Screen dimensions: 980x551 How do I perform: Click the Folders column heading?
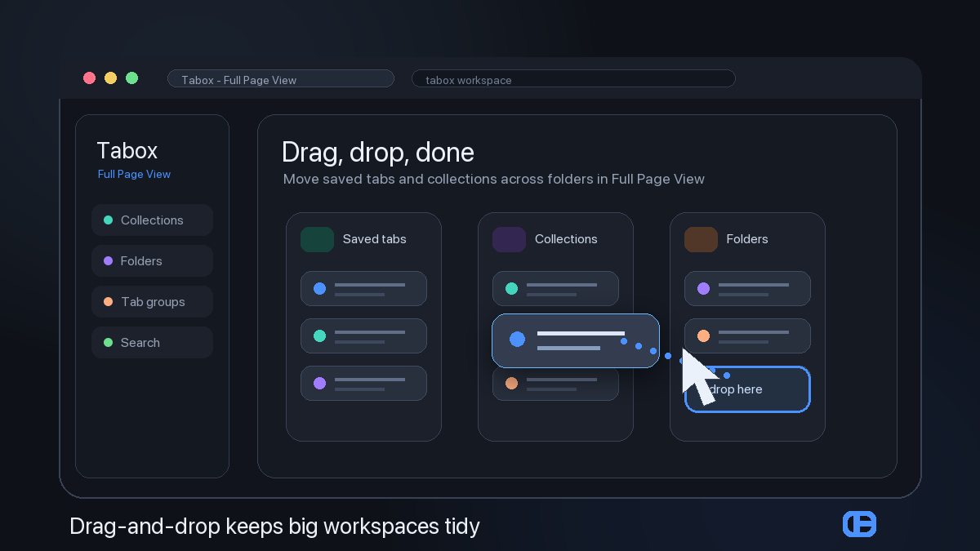point(747,239)
